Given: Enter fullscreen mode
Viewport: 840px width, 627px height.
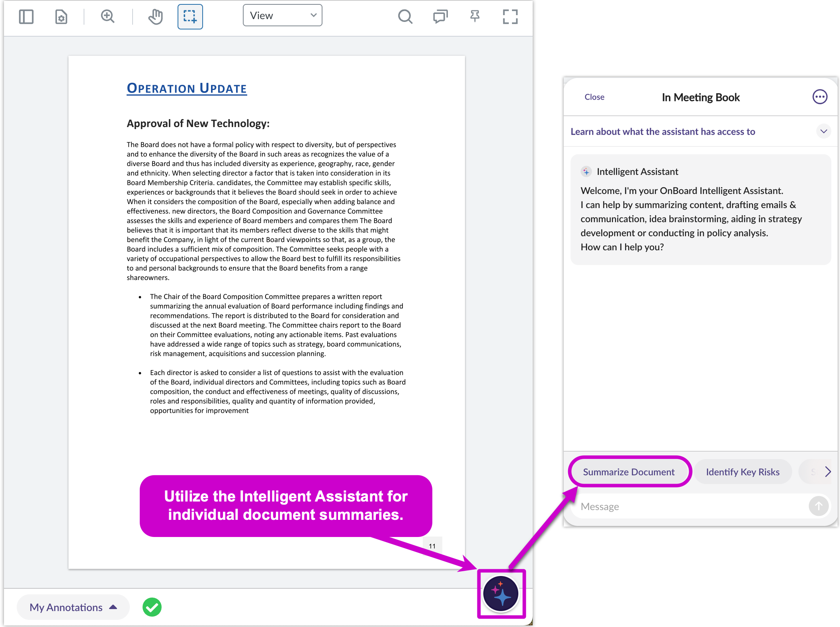Looking at the screenshot, I should tap(510, 17).
